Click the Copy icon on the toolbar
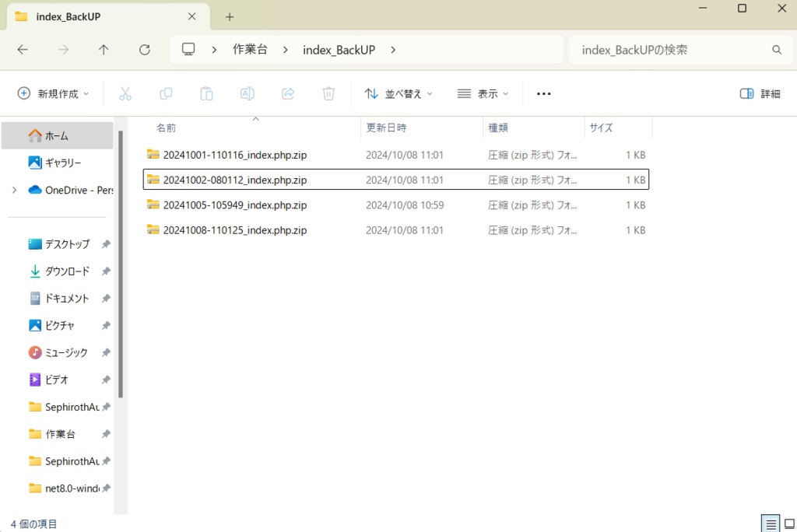The width and height of the screenshot is (797, 532). (x=166, y=93)
